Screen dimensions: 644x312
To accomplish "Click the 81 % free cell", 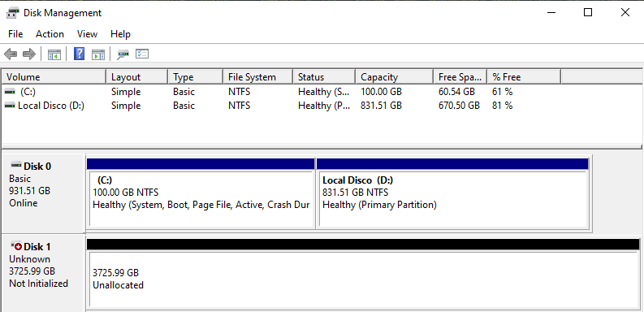I will [503, 106].
